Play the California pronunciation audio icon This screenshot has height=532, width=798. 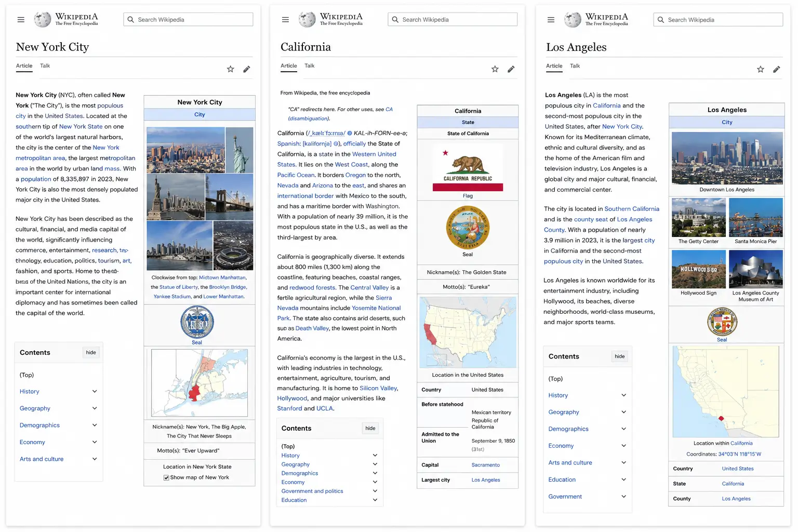(350, 134)
